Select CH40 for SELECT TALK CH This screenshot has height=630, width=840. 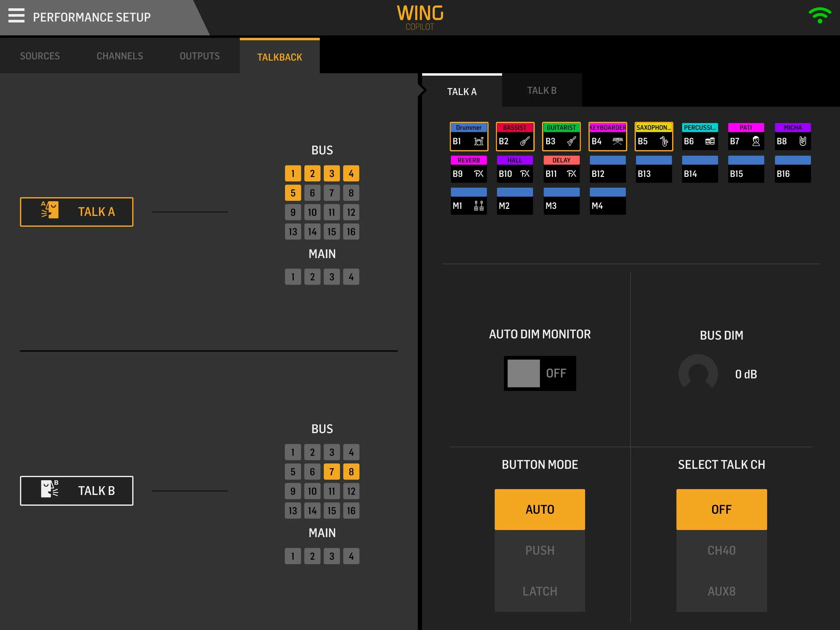722,551
